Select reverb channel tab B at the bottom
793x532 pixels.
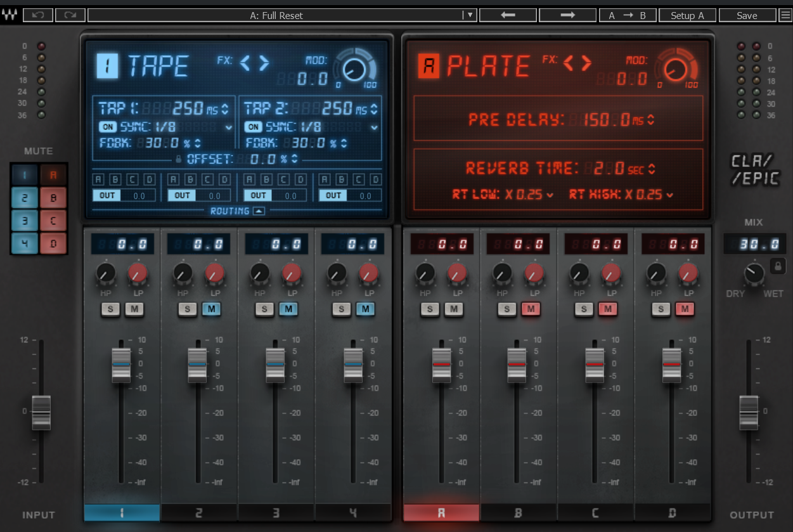[x=519, y=513]
